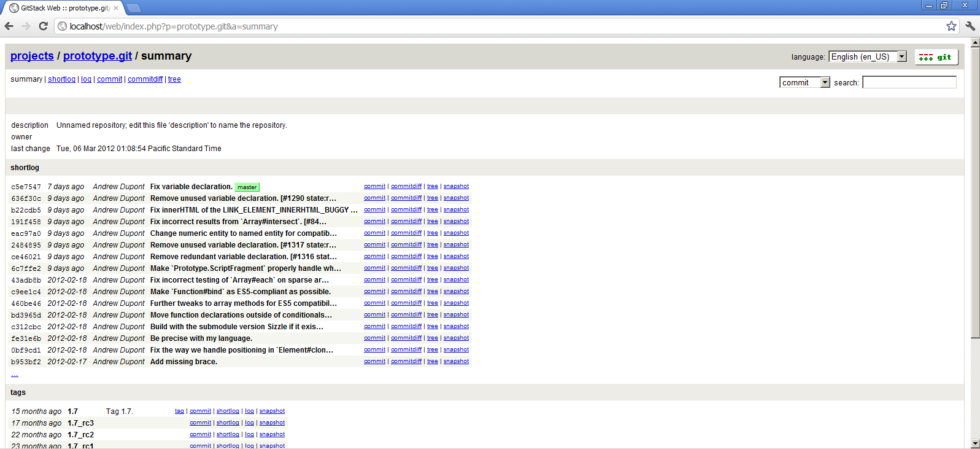Click the browser forward arrow
Viewport: 980px width, 449px height.
(x=26, y=26)
